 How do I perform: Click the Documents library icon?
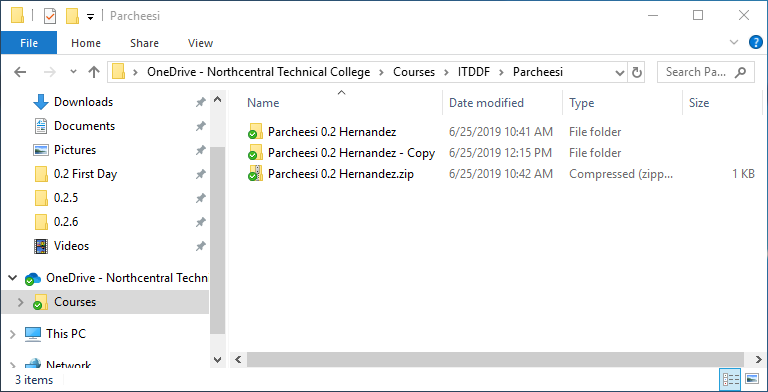(x=41, y=126)
